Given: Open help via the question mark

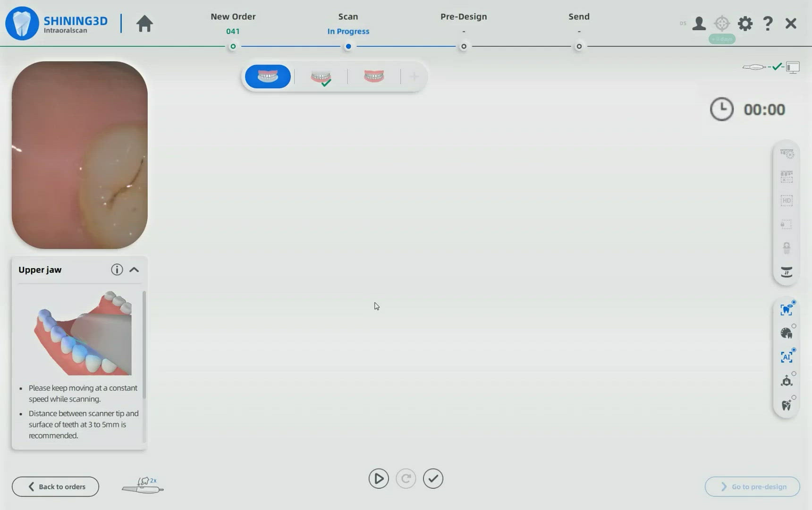Looking at the screenshot, I should [x=768, y=24].
